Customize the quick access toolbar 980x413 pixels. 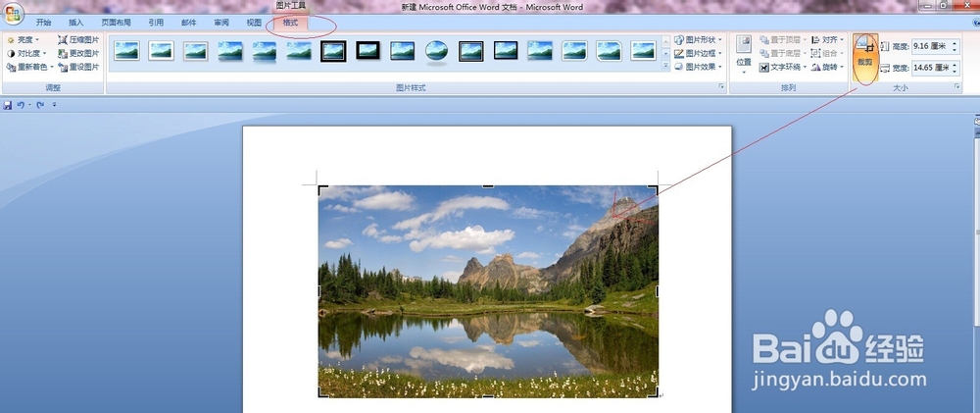pyautogui.click(x=54, y=105)
